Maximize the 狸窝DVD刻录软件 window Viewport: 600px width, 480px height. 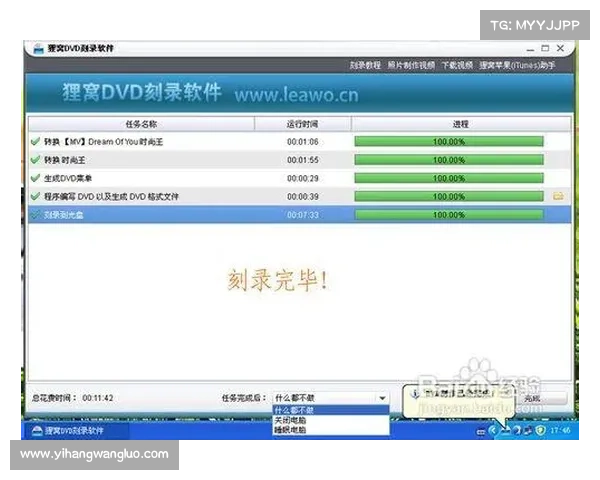pyautogui.click(x=545, y=48)
